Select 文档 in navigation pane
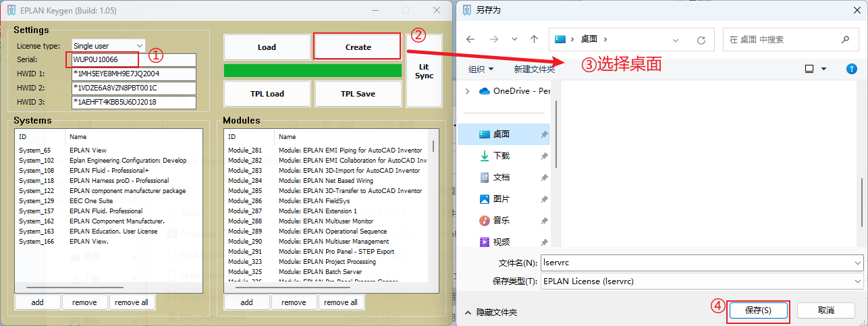The image size is (868, 326). tap(504, 178)
